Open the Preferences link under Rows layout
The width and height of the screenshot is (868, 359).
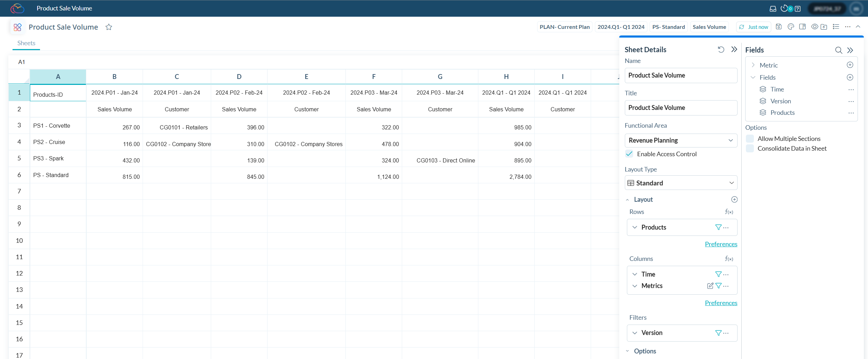(720, 244)
